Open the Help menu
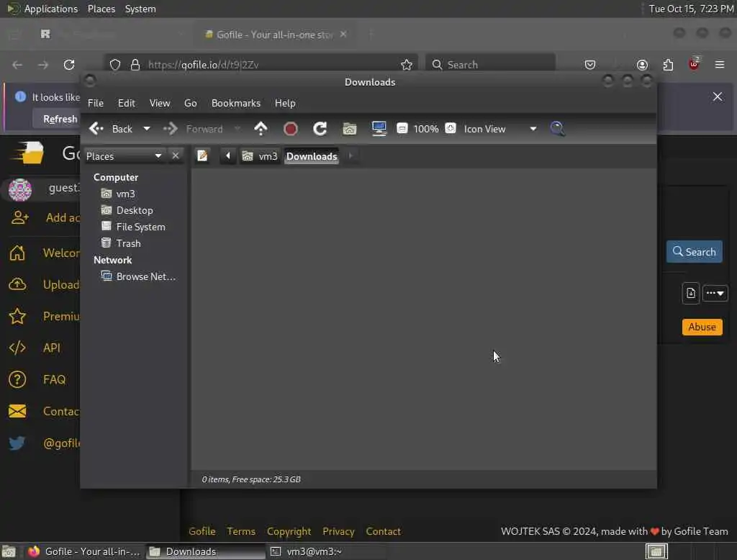Viewport: 737px width, 560px height. click(285, 103)
